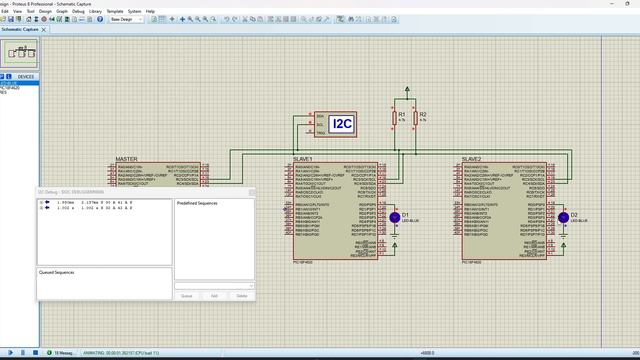Viewport: 640px width, 360px height.
Task: Click the Wire Autorouter toolbar icon
Action: point(340,19)
